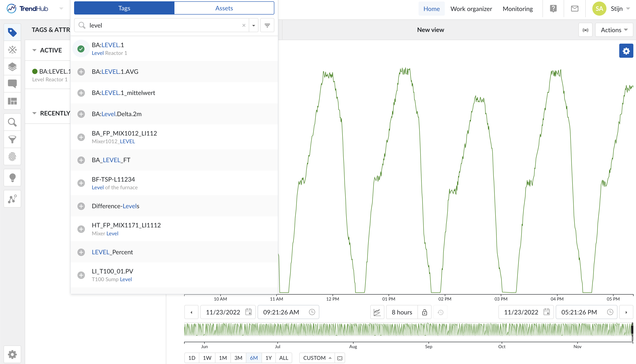Deselect the checked BA:LEVEL.1 tag
This screenshot has height=364, width=636.
point(81,49)
